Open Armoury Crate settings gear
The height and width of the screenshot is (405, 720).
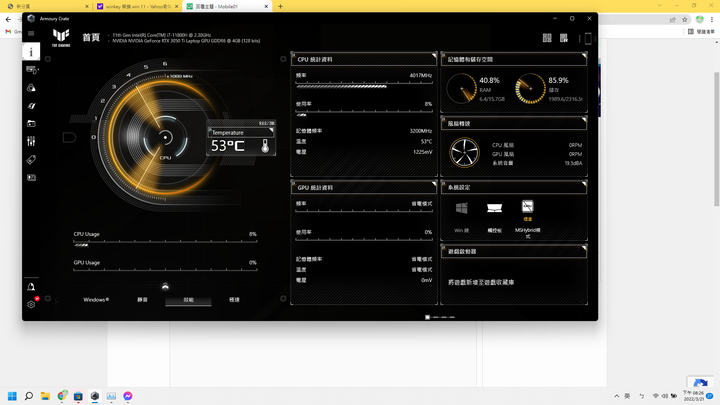(31, 304)
